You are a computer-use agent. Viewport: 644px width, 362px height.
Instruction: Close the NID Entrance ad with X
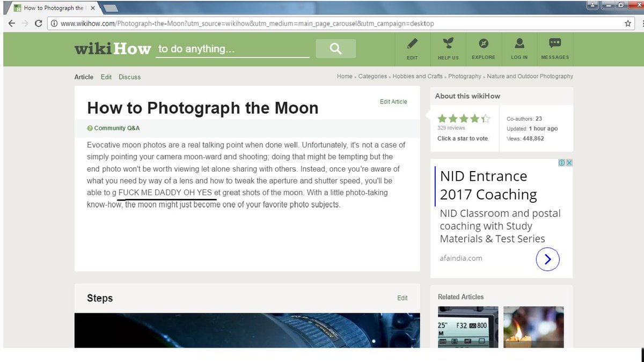[569, 162]
